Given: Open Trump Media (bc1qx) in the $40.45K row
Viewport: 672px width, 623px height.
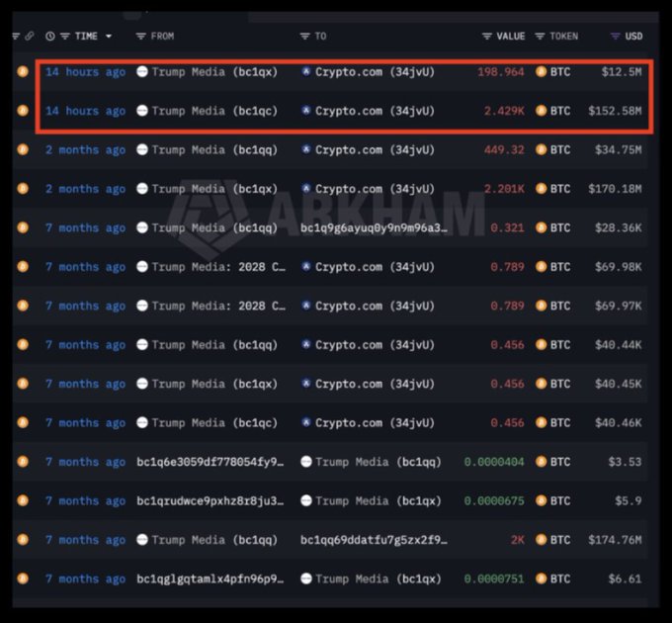Looking at the screenshot, I should 214,384.
